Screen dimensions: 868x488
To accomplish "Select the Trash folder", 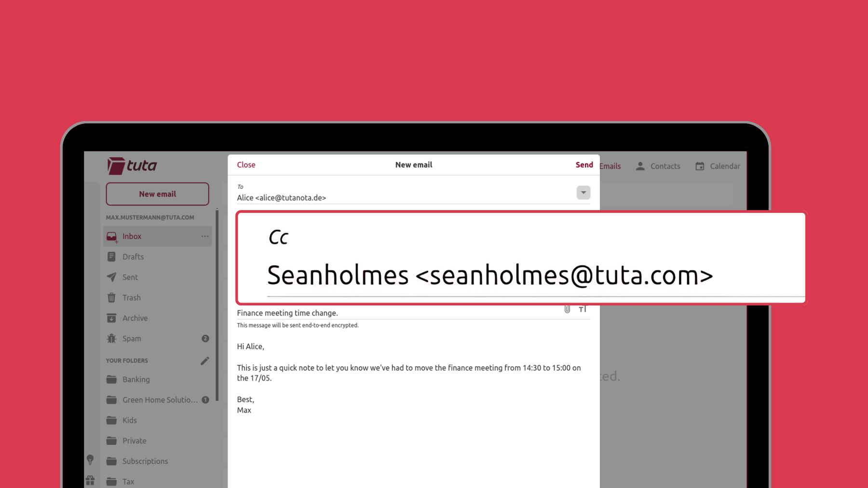I will (158, 298).
